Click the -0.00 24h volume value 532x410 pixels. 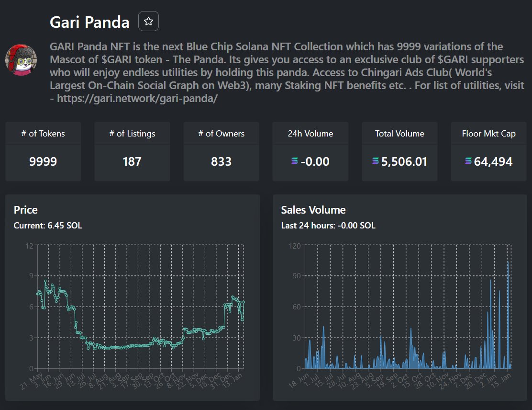tap(315, 161)
